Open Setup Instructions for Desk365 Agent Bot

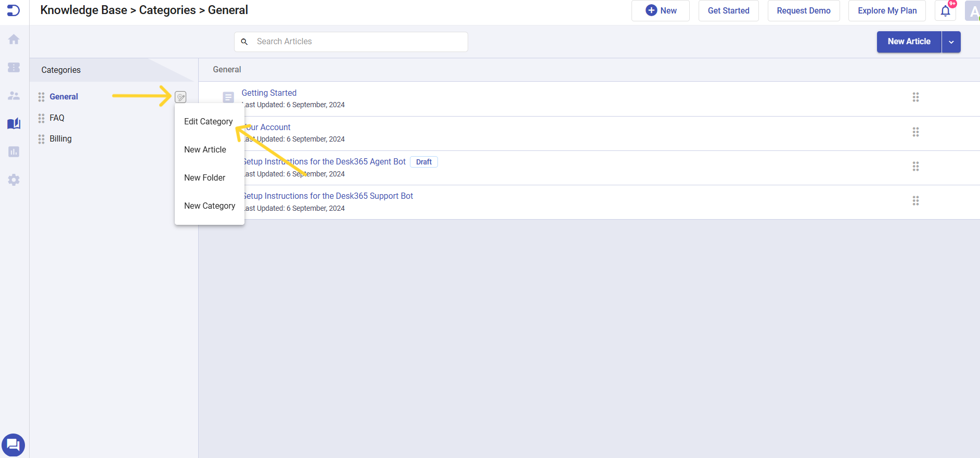tap(325, 161)
